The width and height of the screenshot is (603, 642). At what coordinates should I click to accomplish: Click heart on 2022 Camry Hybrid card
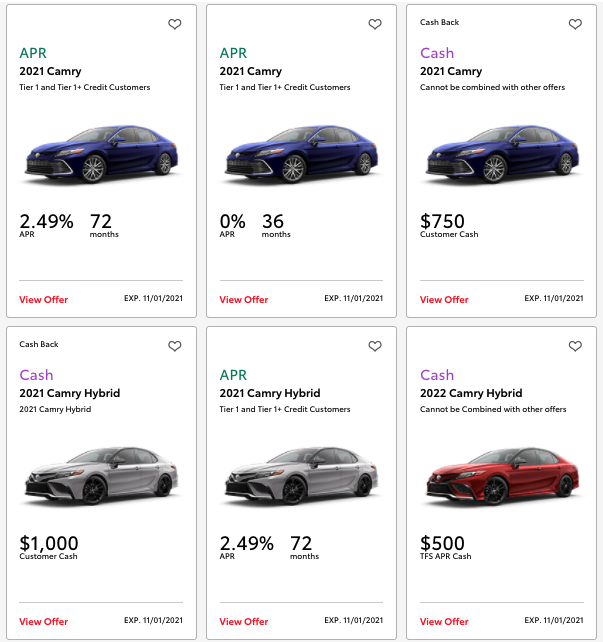click(x=575, y=346)
